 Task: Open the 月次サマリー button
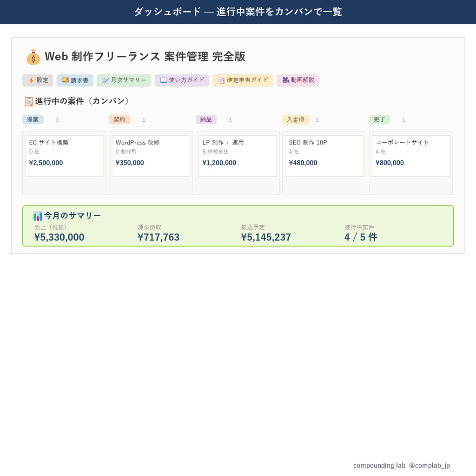tap(124, 80)
